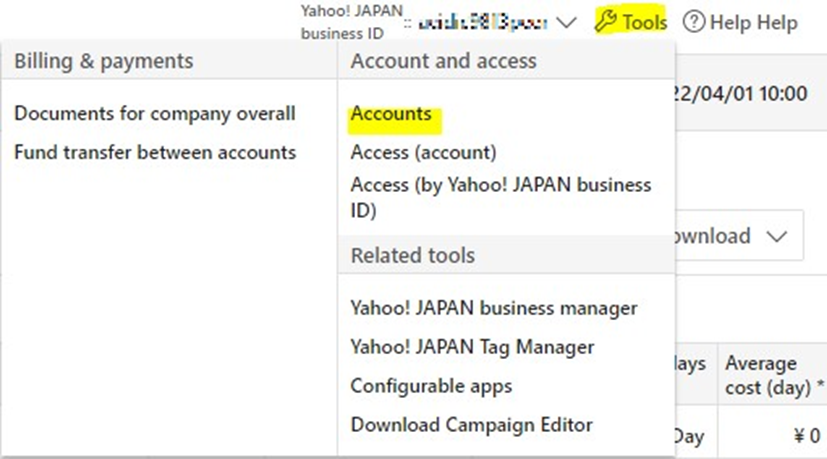
Task: Select the blurred business ID name
Action: point(483,21)
